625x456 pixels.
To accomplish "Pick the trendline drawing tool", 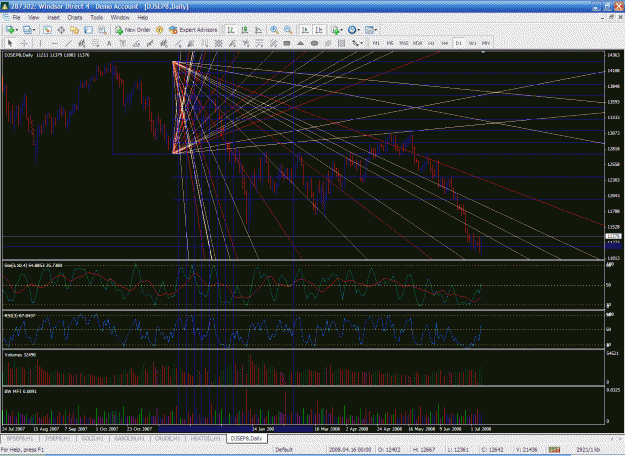I will click(x=69, y=43).
